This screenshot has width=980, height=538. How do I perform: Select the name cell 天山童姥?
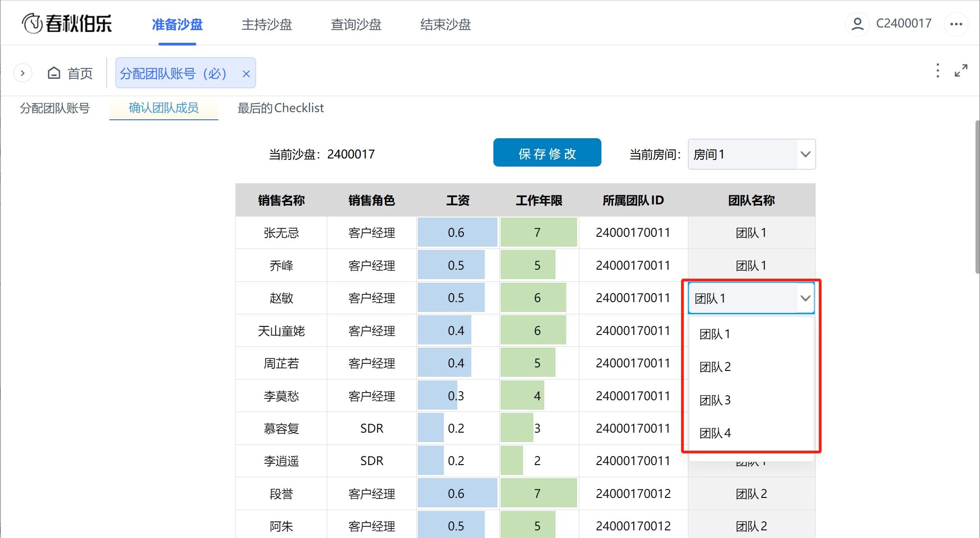click(x=281, y=331)
